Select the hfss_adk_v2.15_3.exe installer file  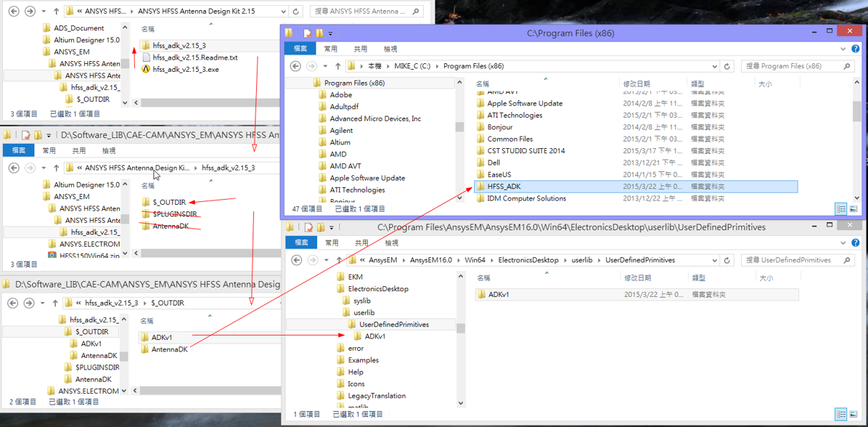pos(187,69)
